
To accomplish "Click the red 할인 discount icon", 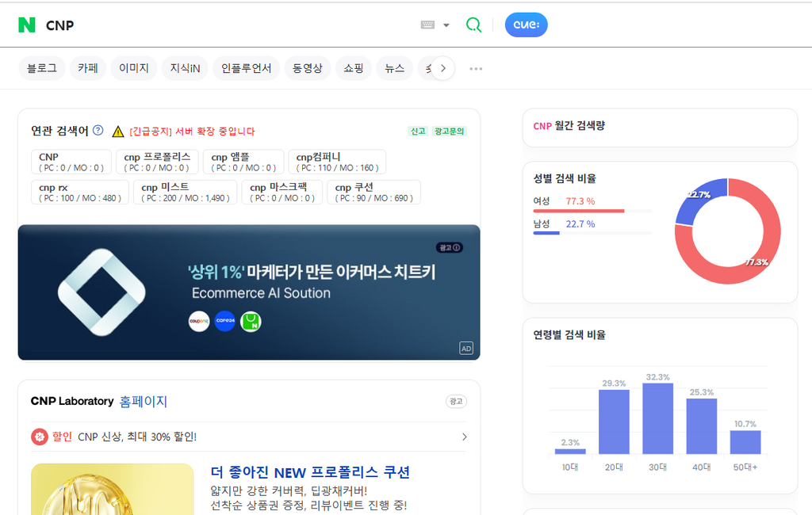I will 40,437.
